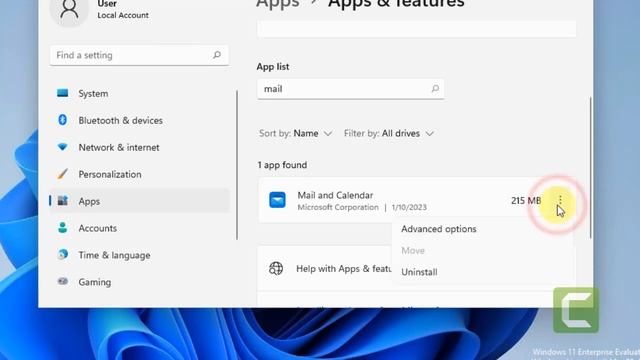Image resolution: width=640 pixels, height=360 pixels.
Task: Open the Filter by All drives dropdown
Action: tap(389, 133)
